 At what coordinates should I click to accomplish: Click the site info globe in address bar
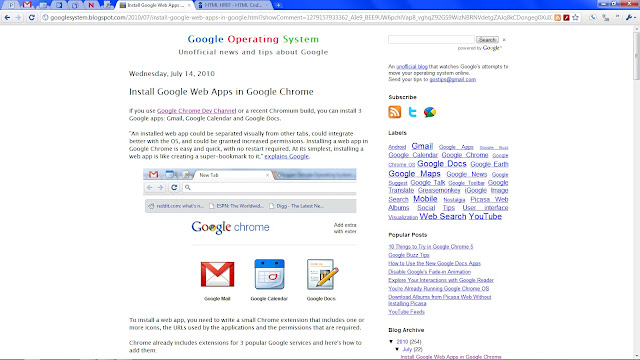tap(45, 18)
